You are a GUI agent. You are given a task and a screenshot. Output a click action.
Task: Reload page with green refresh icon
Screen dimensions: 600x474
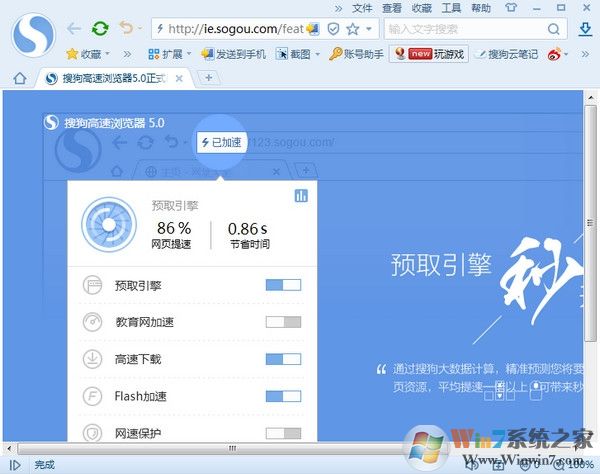point(100,29)
